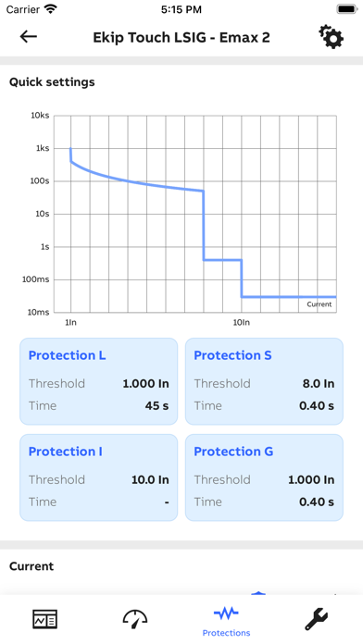Tap the back arrow icon
The width and height of the screenshot is (363, 644).
[x=29, y=37]
